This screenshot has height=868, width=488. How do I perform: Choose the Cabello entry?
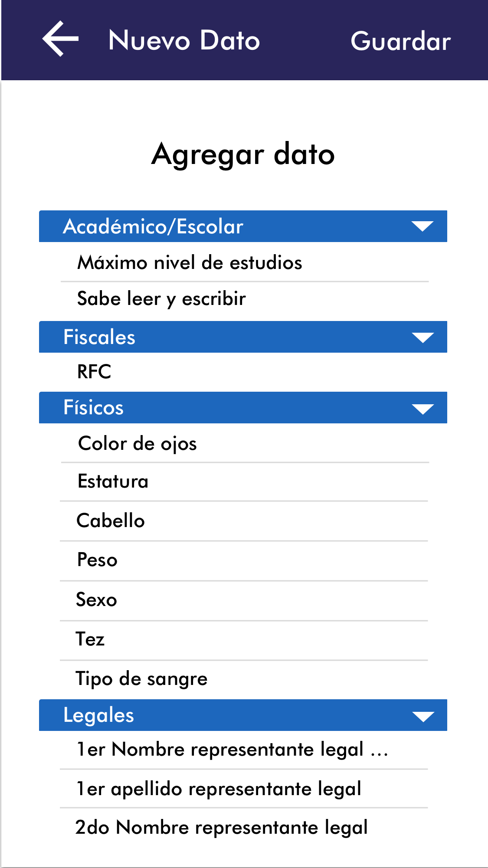click(111, 521)
